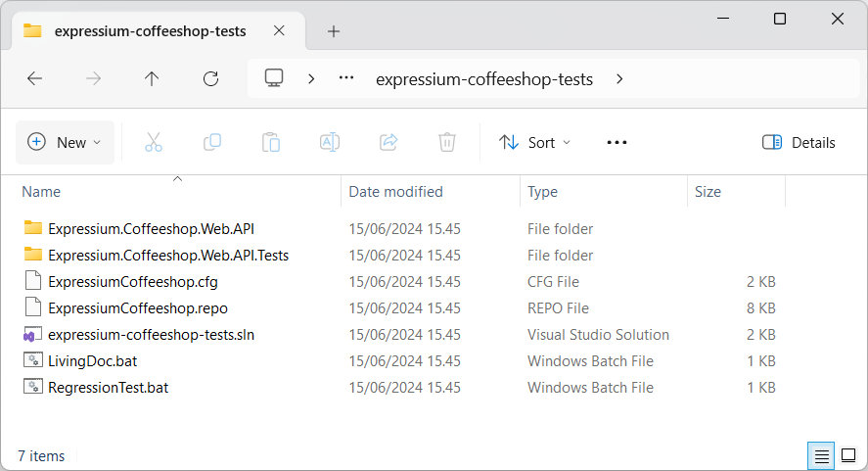
Task: Switch to details list view
Action: pyautogui.click(x=821, y=456)
